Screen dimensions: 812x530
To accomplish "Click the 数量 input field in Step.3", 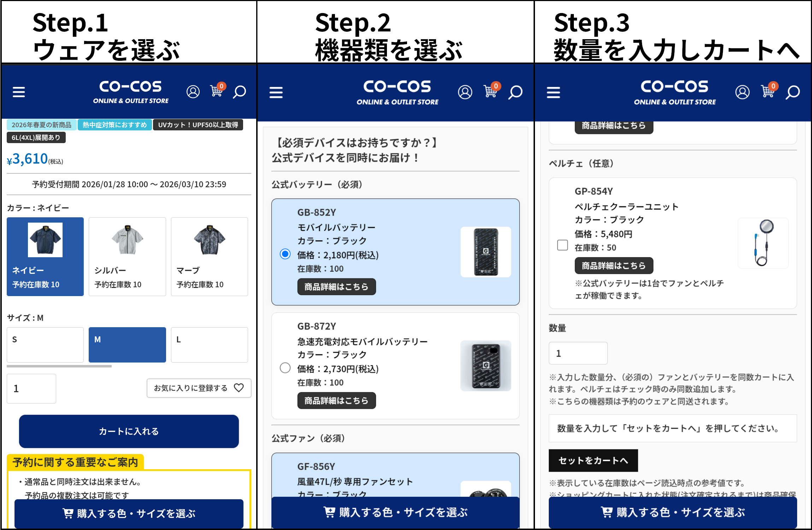I will coord(578,353).
